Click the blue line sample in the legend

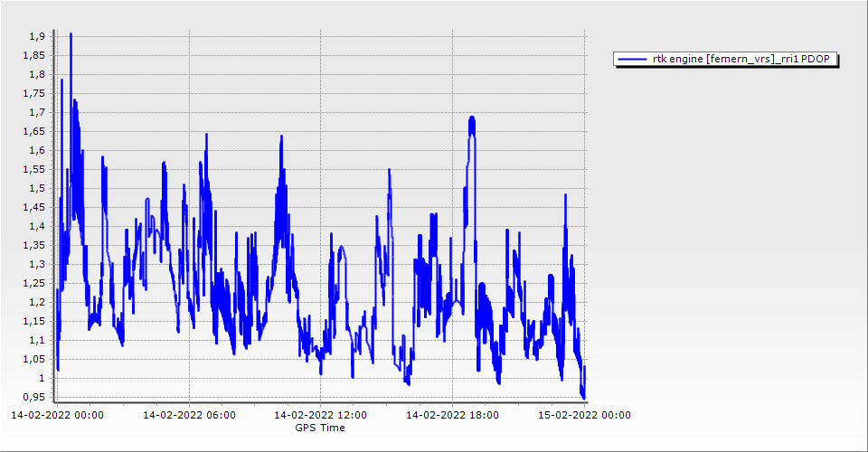click(631, 60)
